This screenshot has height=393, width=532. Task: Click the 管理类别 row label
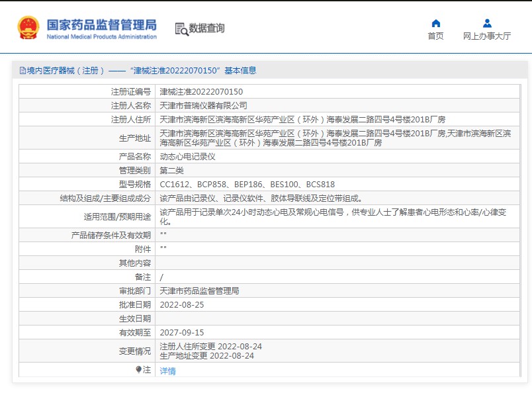[x=135, y=171]
